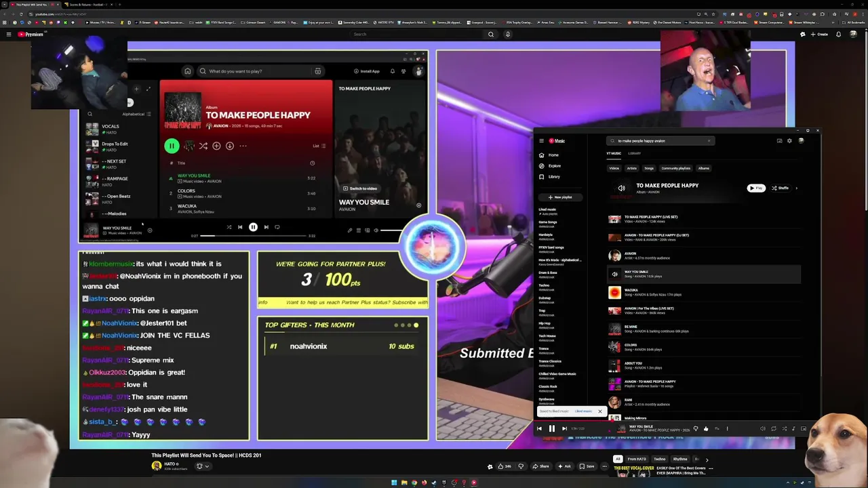This screenshot has width=868, height=488.
Task: Open the Spotify List view dropdown
Action: [319, 146]
